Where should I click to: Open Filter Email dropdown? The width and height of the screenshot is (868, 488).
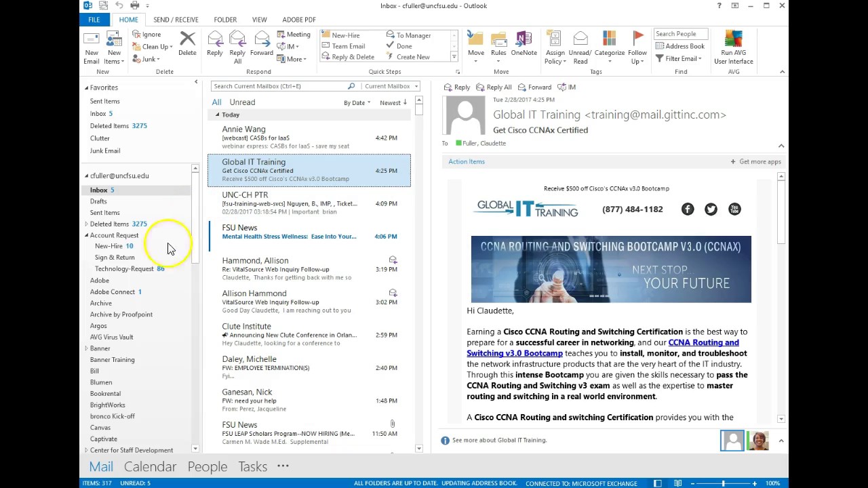click(x=679, y=58)
